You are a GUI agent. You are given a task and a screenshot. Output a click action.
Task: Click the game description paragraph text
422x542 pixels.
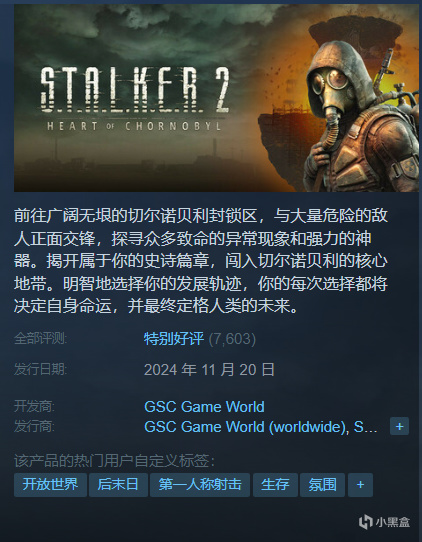tap(200, 261)
